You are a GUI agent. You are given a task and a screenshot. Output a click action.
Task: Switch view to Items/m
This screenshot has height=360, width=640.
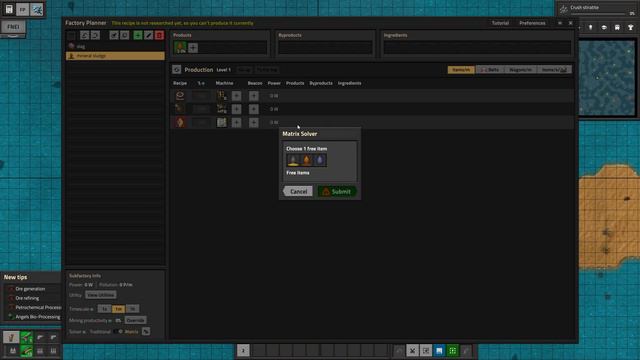point(461,70)
